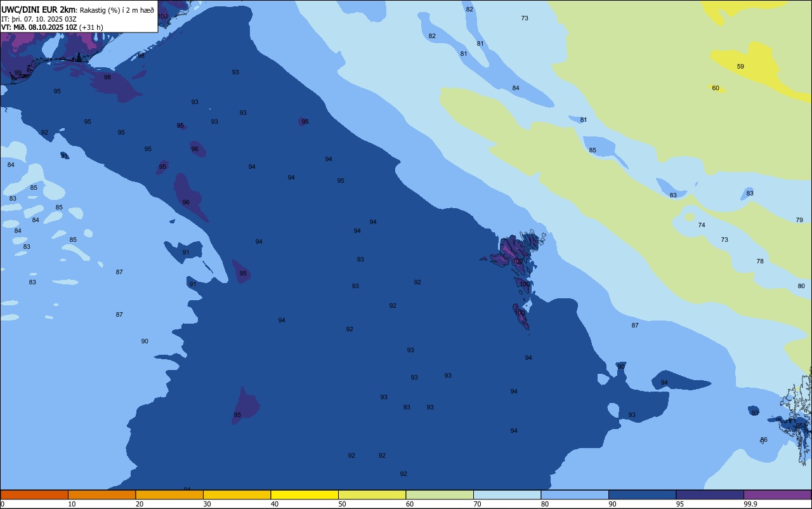Click the dark orange 0–10 legend swatch
The image size is (812, 509).
(x=34, y=494)
